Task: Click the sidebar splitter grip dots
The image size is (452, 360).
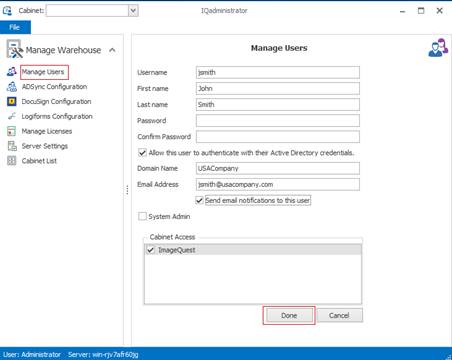Action: click(x=127, y=190)
